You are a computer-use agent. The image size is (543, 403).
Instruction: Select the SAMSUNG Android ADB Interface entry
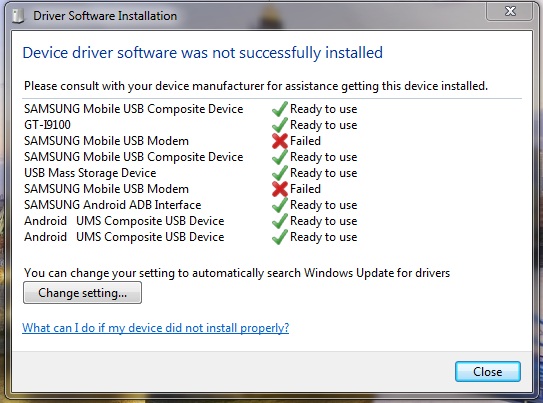113,205
